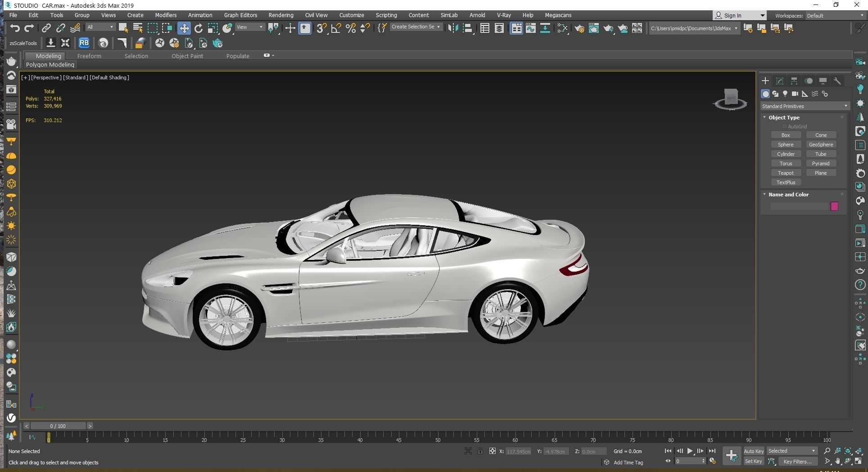Collapse the Name and Color rollout

tap(788, 195)
